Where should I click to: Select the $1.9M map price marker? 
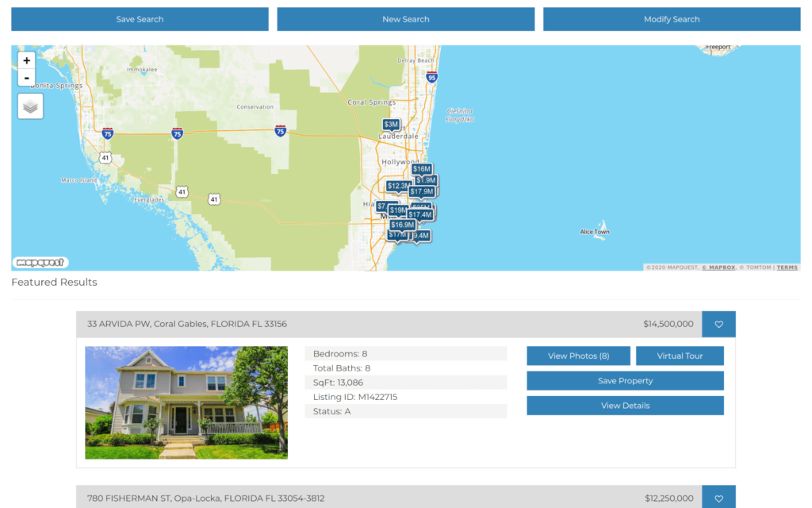pyautogui.click(x=427, y=180)
